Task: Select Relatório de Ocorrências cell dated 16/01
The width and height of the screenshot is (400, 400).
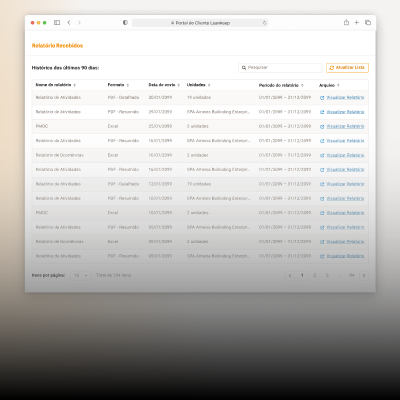Action: [60, 155]
